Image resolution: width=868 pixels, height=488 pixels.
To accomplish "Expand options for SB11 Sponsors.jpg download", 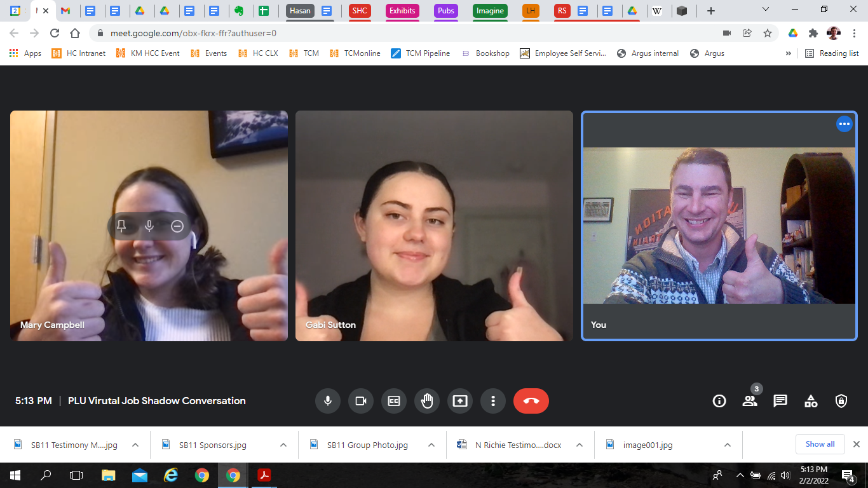I will coord(283,445).
